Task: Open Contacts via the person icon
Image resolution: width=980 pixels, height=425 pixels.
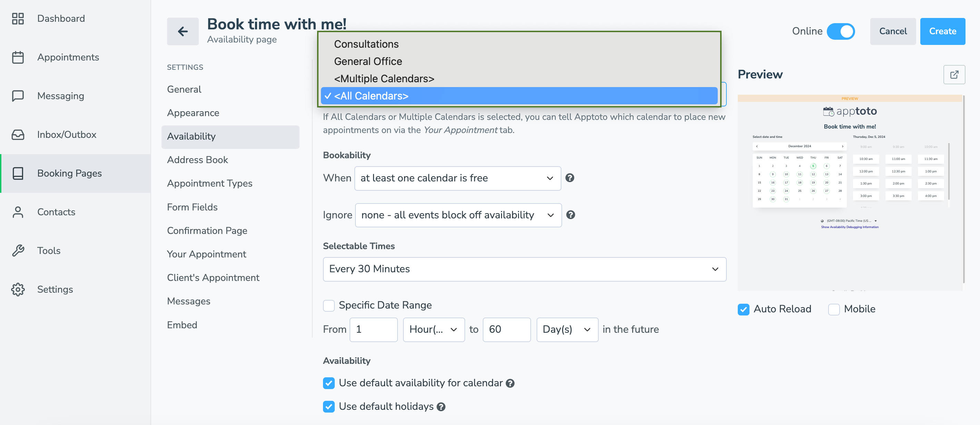Action: click(18, 212)
